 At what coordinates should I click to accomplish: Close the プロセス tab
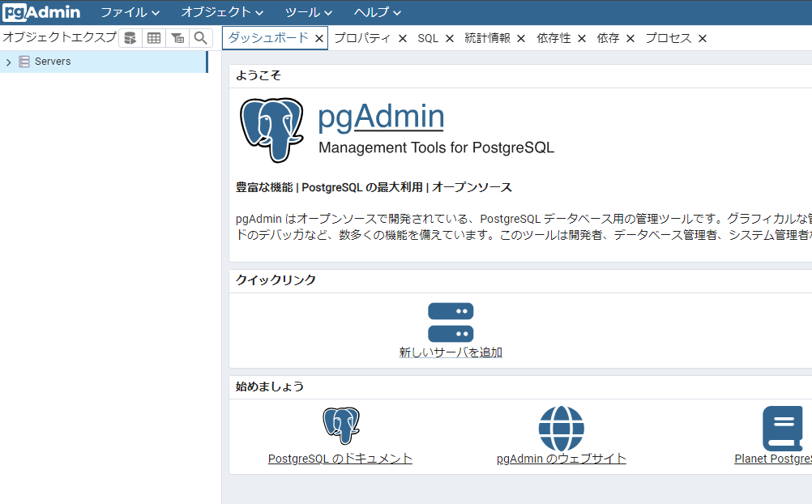701,38
